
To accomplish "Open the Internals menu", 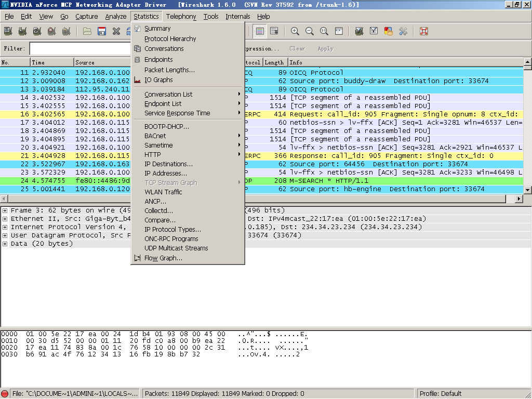I will (x=238, y=16).
